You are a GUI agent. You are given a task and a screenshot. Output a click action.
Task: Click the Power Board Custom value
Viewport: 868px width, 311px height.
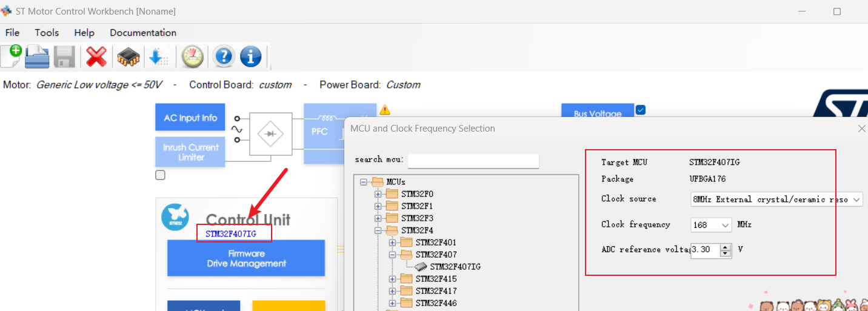403,85
